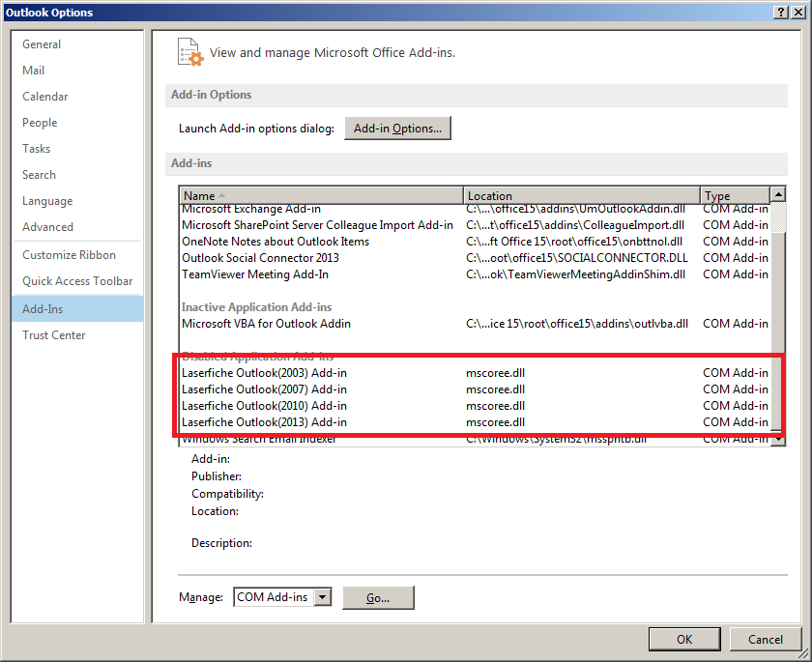Click the Inactive Application Add-ins group heading
This screenshot has width=812, height=662.
pos(256,307)
